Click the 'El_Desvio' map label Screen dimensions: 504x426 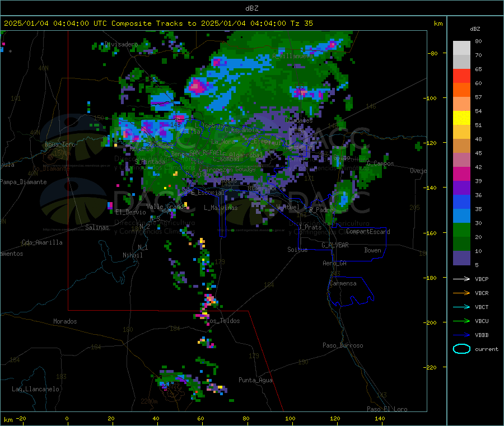click(130, 212)
